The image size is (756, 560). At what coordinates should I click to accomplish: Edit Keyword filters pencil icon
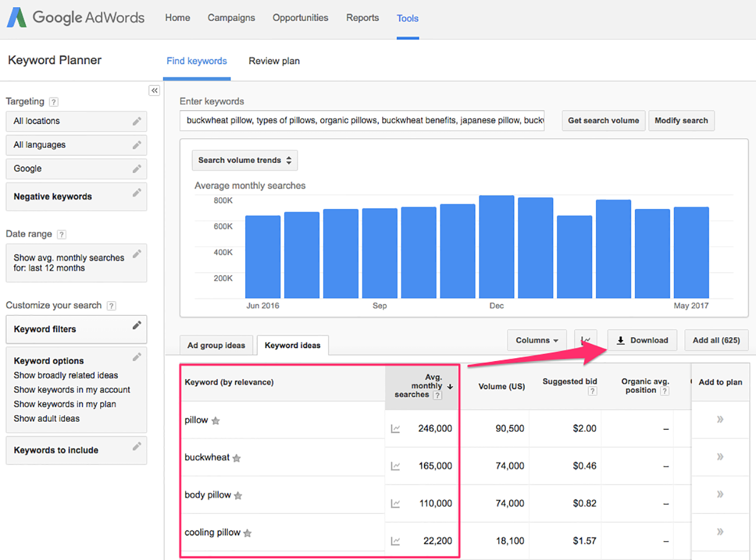point(137,326)
